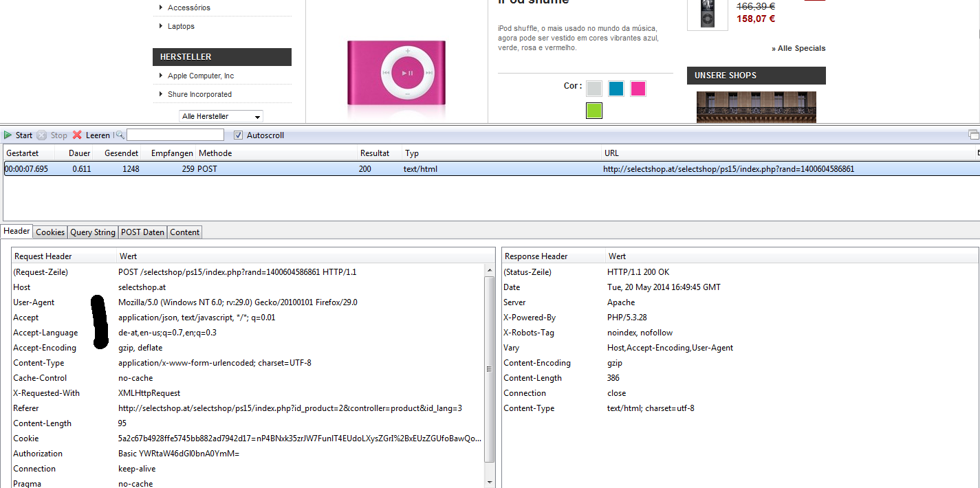This screenshot has width=980, height=488.
Task: Select the (Request-Zeile) row name
Action: [x=41, y=272]
